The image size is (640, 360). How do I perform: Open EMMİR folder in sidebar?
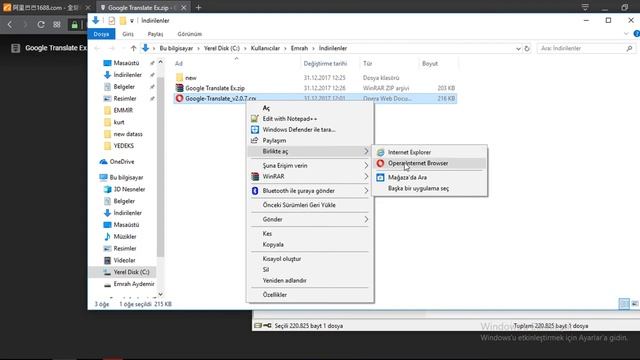123,111
